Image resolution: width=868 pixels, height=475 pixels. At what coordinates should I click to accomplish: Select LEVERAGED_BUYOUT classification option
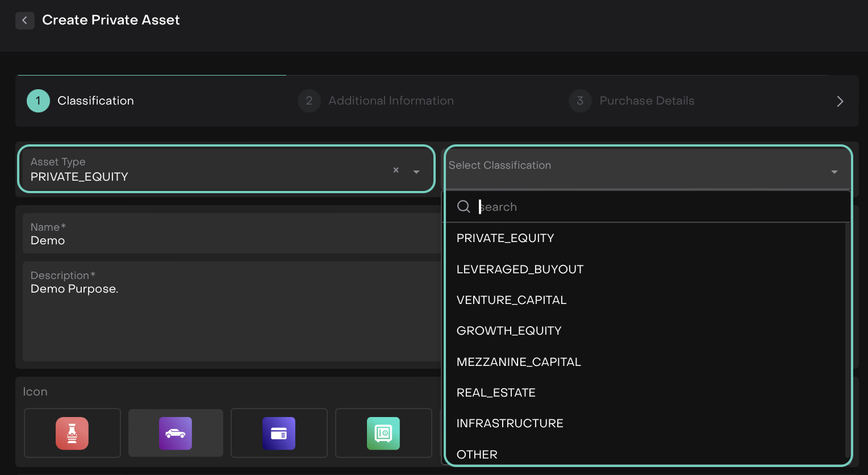pyautogui.click(x=520, y=269)
